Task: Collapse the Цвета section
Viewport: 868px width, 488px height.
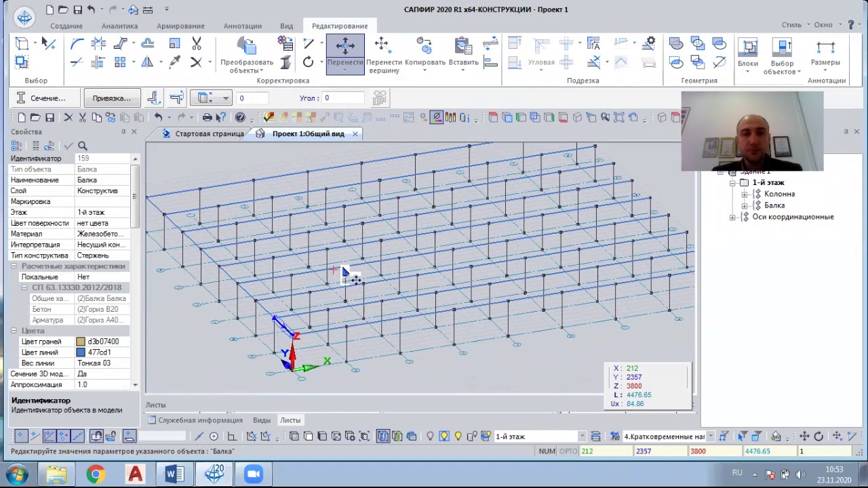Action: [x=14, y=331]
